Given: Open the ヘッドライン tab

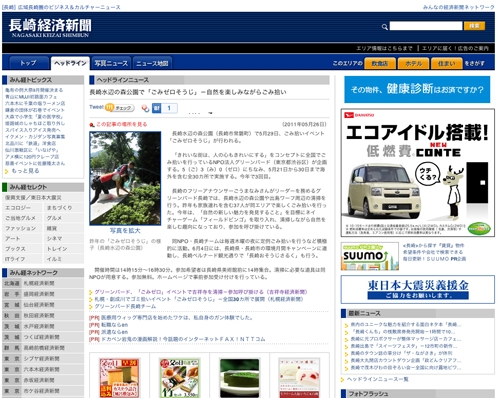Looking at the screenshot, I should pos(70,63).
